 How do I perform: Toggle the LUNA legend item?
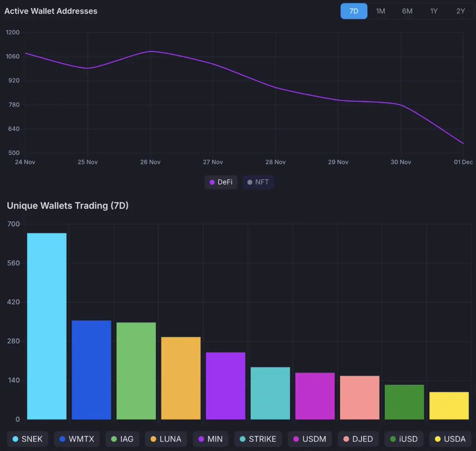(166, 439)
